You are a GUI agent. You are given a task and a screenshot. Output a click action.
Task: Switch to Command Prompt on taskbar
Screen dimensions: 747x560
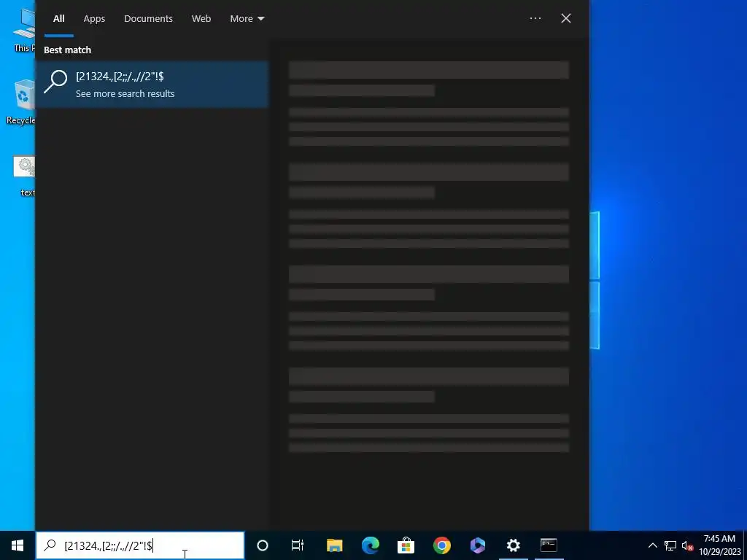[x=549, y=545]
